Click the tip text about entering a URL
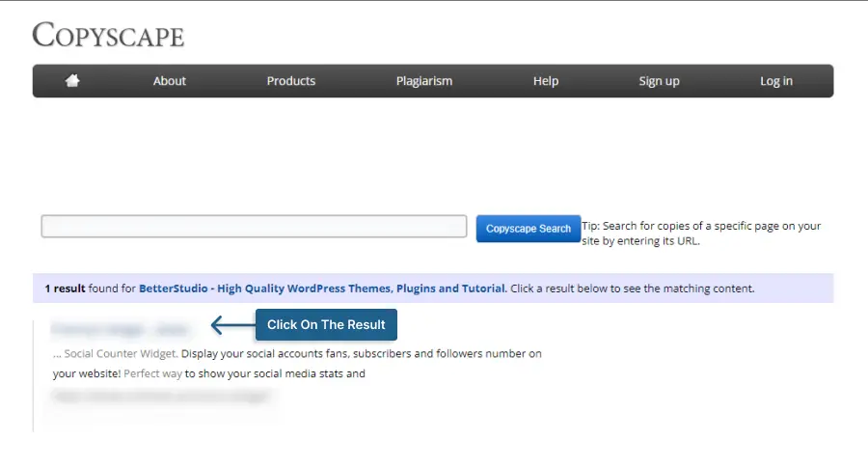 [x=701, y=233]
